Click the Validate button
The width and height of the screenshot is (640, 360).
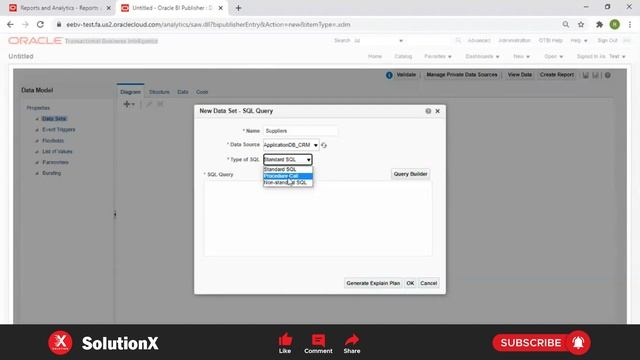406,75
